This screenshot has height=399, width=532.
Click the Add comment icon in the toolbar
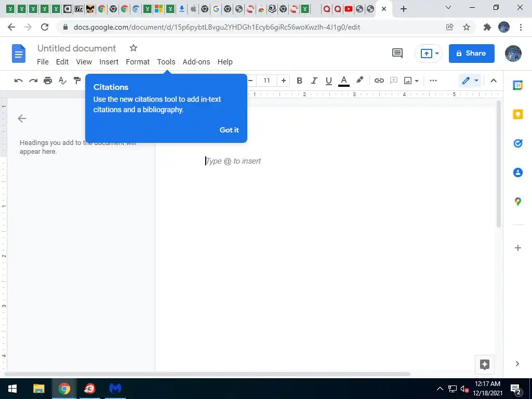click(394, 81)
